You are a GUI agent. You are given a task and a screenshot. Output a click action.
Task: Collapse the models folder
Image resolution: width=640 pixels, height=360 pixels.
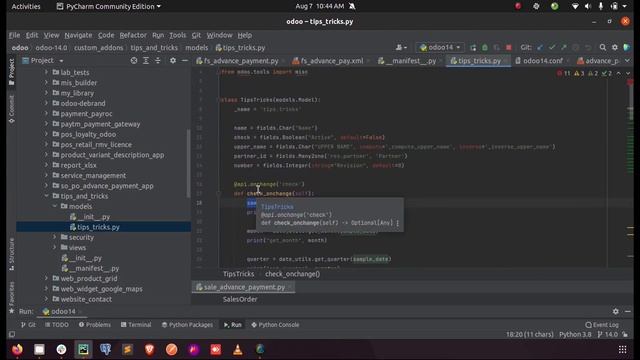(55, 206)
